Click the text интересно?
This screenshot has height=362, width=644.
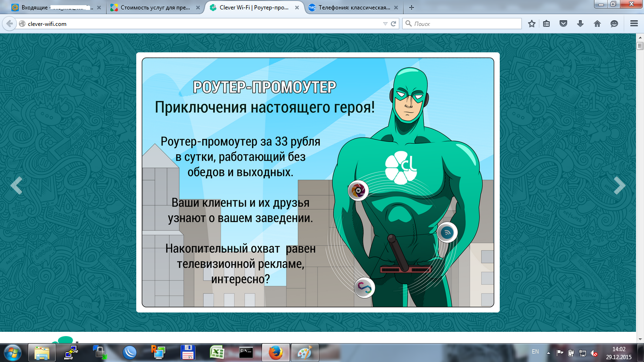(240, 279)
